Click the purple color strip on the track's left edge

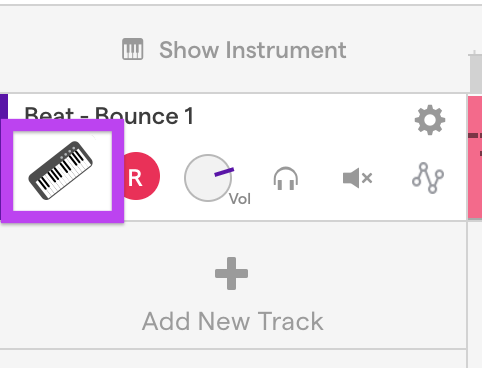point(4,107)
